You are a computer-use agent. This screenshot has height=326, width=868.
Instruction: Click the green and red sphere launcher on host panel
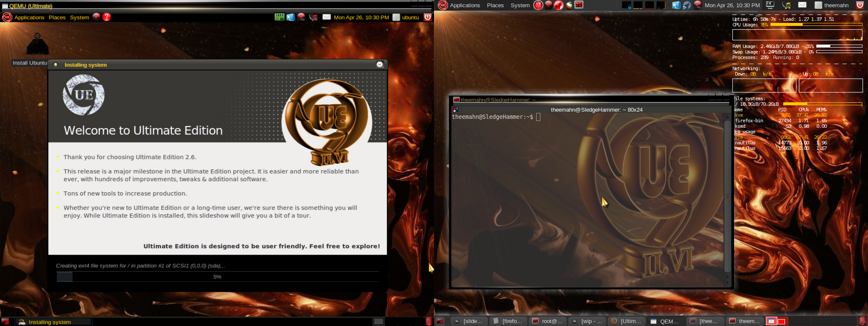[569, 5]
